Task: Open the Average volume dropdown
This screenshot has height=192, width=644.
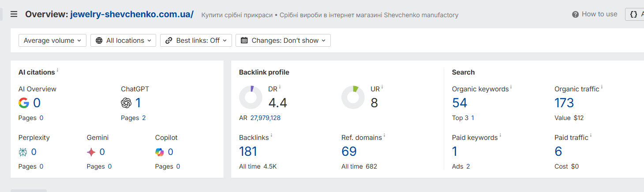Action: tap(52, 41)
